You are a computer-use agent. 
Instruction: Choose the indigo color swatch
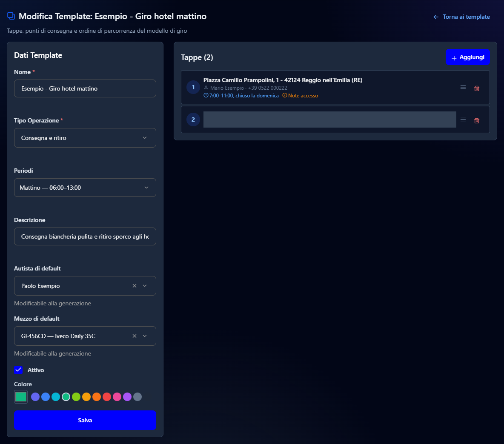35,397
